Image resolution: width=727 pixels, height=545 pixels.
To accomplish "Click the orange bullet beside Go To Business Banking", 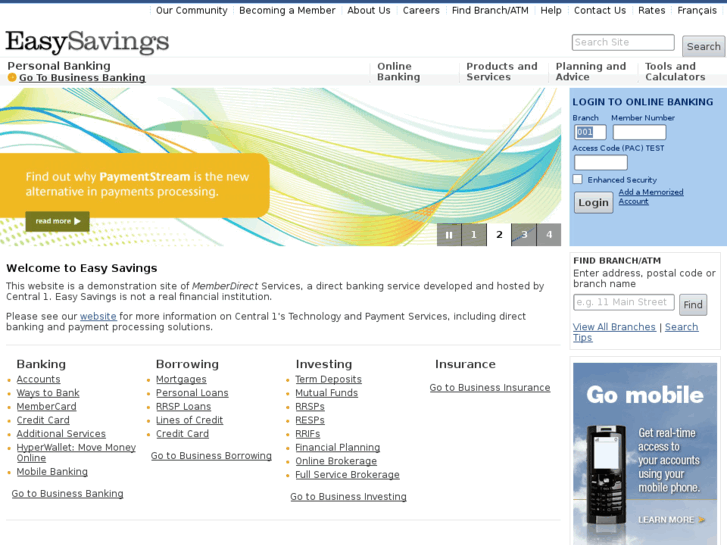I will [x=12, y=77].
